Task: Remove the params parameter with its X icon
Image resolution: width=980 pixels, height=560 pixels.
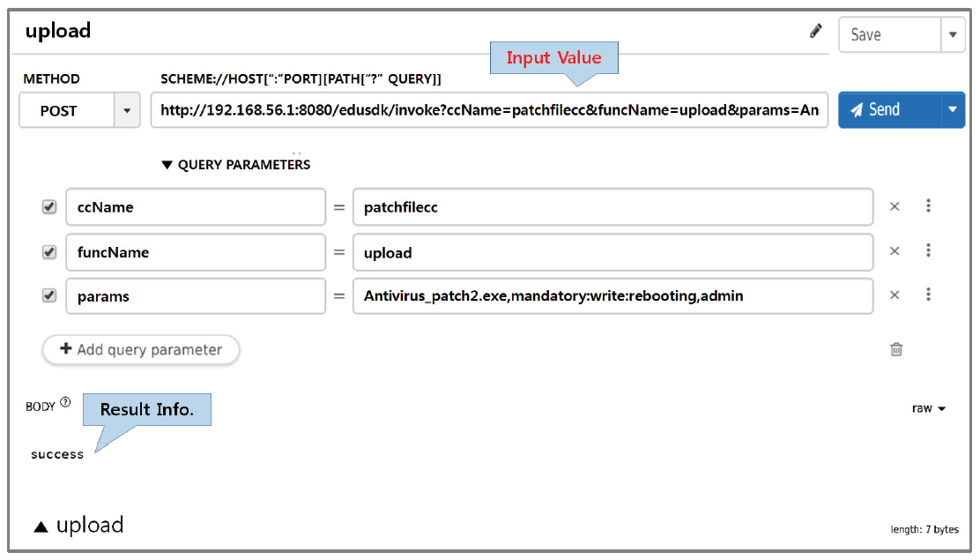Action: click(895, 295)
